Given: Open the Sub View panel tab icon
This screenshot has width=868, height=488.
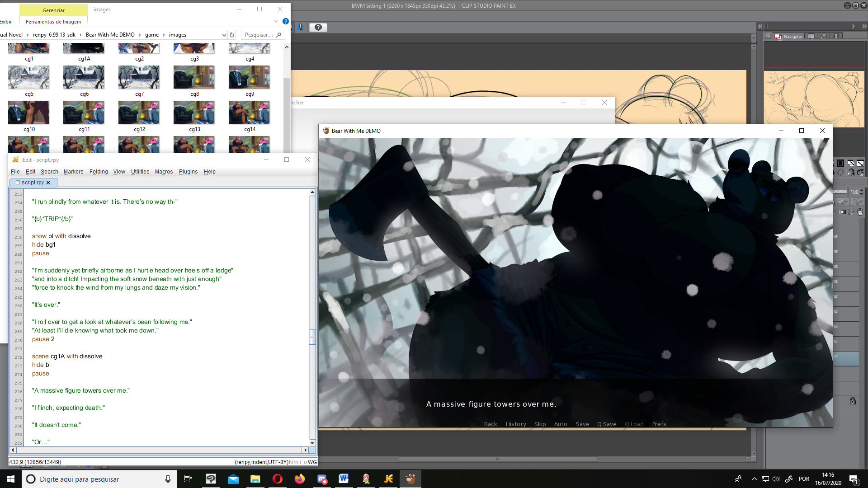Looking at the screenshot, I should (x=811, y=36).
